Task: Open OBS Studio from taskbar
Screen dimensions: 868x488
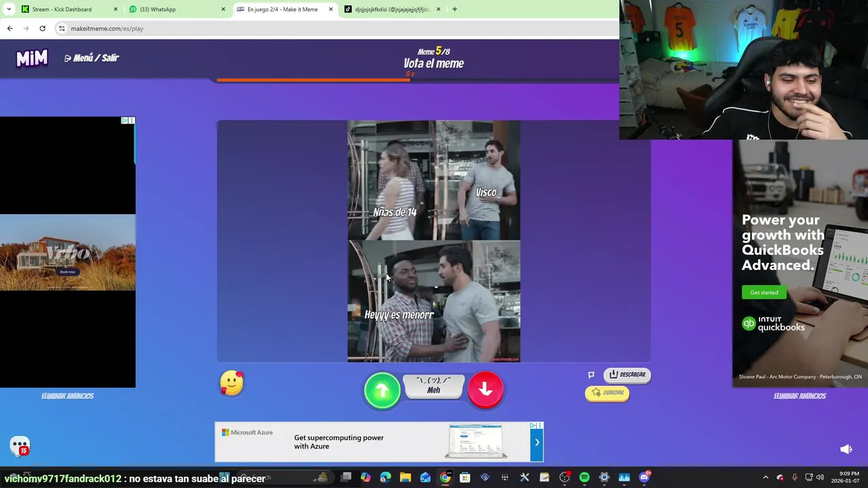Action: (x=564, y=478)
